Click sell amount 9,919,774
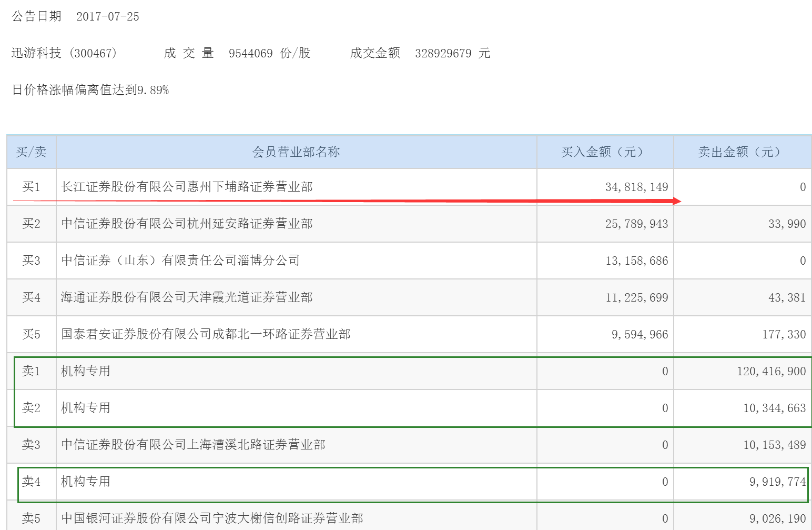The height and width of the screenshot is (530, 812). click(778, 482)
